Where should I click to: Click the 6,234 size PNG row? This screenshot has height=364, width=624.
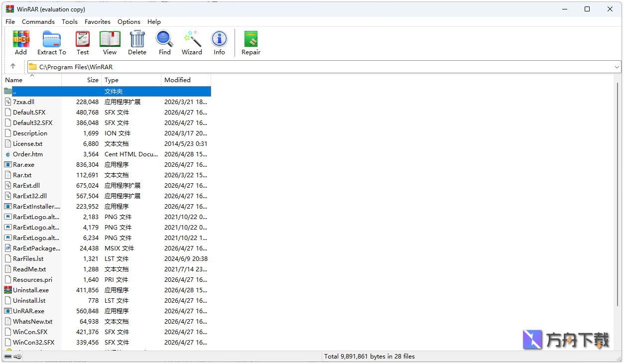[x=108, y=238]
